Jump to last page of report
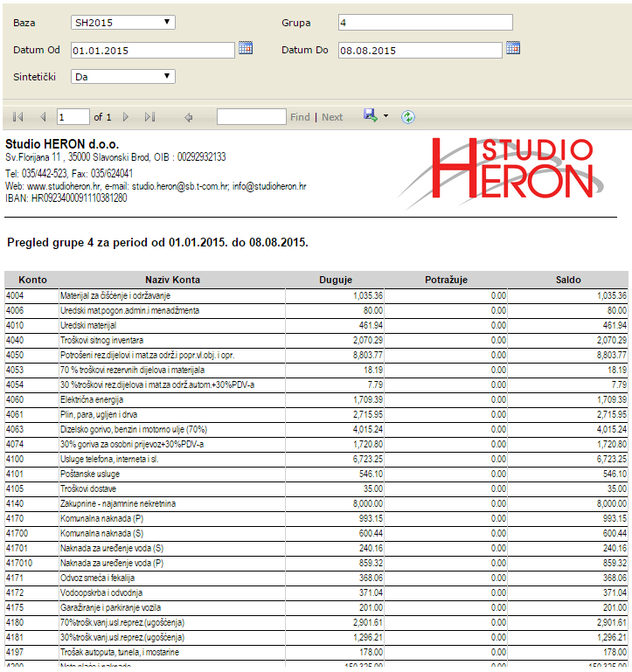The height and width of the screenshot is (672, 632). tap(149, 117)
